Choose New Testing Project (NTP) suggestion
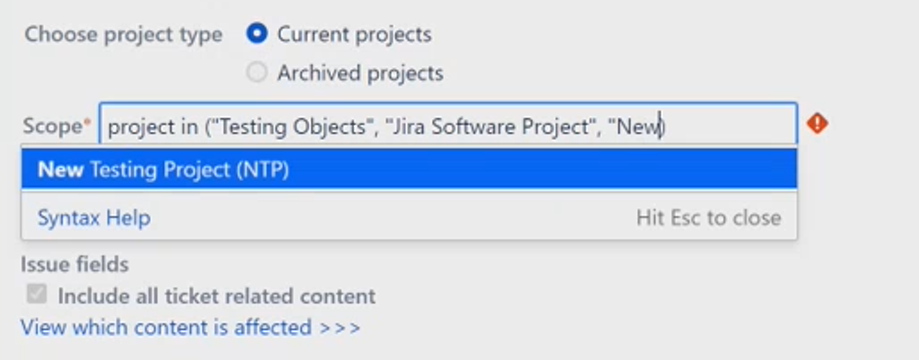The image size is (919, 360). (409, 169)
